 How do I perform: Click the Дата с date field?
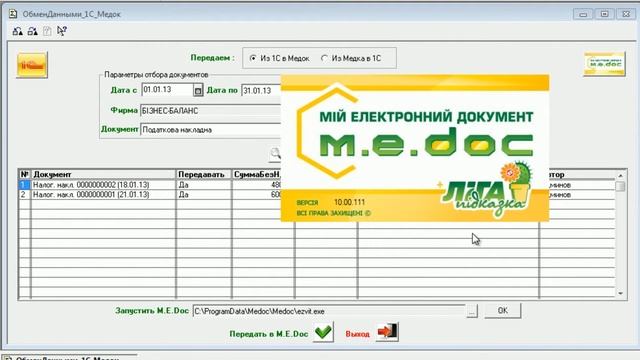167,90
